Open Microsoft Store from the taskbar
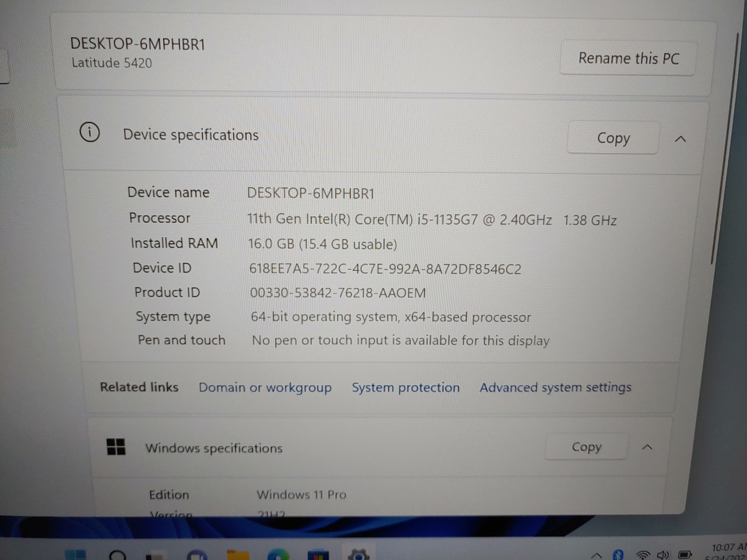The height and width of the screenshot is (560, 747). coord(318,555)
